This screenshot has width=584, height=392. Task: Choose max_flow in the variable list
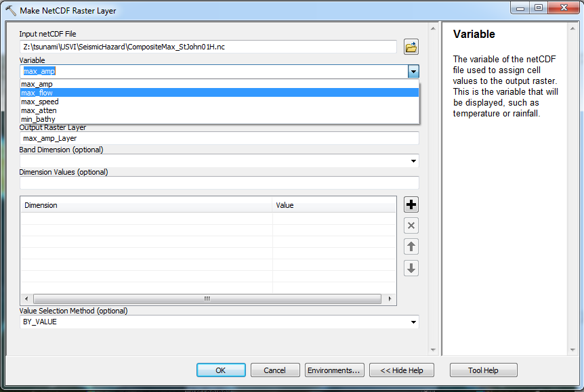(x=37, y=93)
